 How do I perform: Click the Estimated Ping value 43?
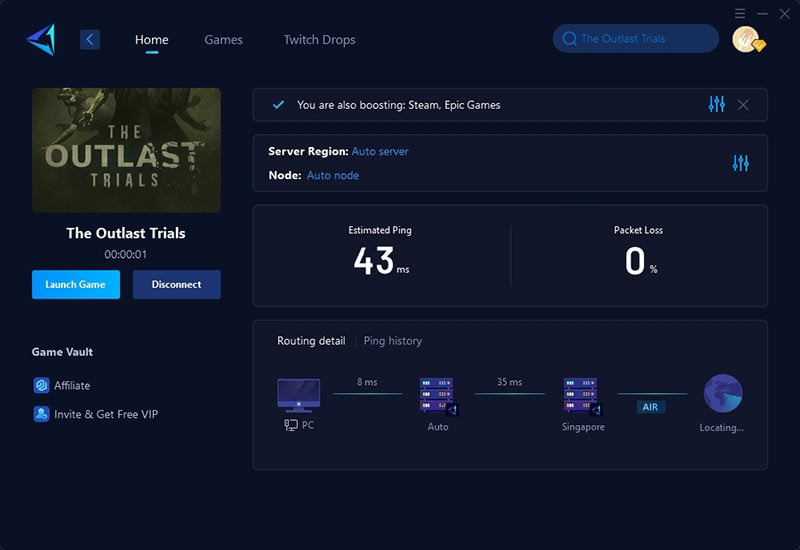tap(374, 261)
